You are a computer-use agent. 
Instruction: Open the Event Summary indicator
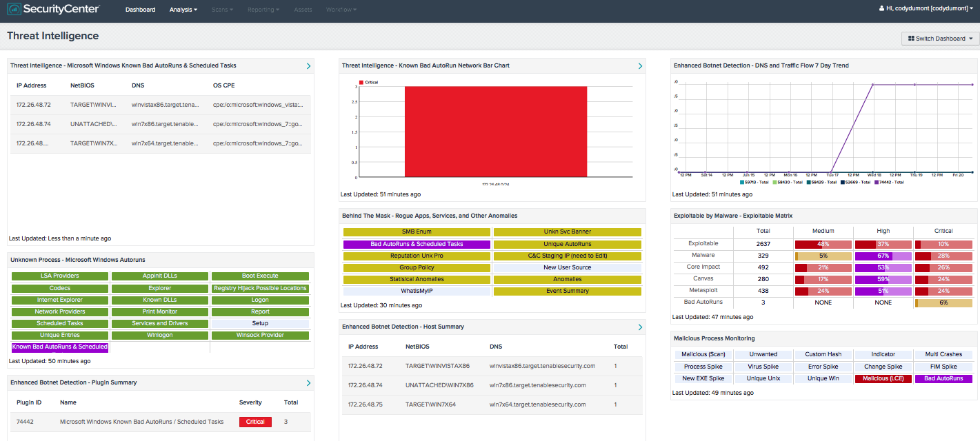tap(568, 291)
